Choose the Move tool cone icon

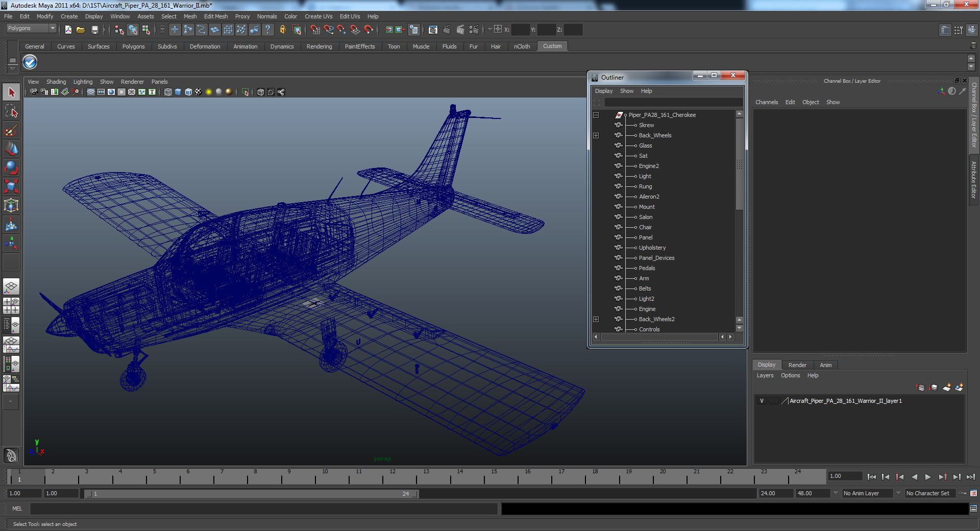click(11, 149)
